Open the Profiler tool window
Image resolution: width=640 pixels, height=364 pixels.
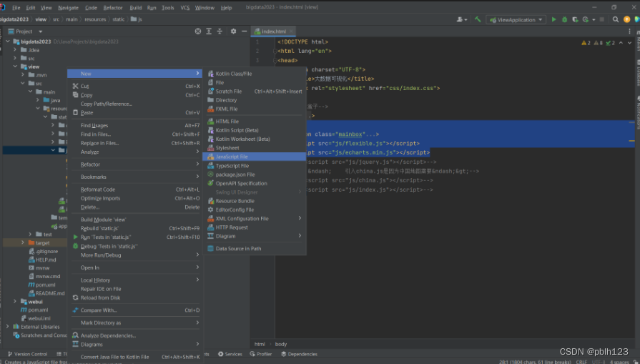pos(261,354)
